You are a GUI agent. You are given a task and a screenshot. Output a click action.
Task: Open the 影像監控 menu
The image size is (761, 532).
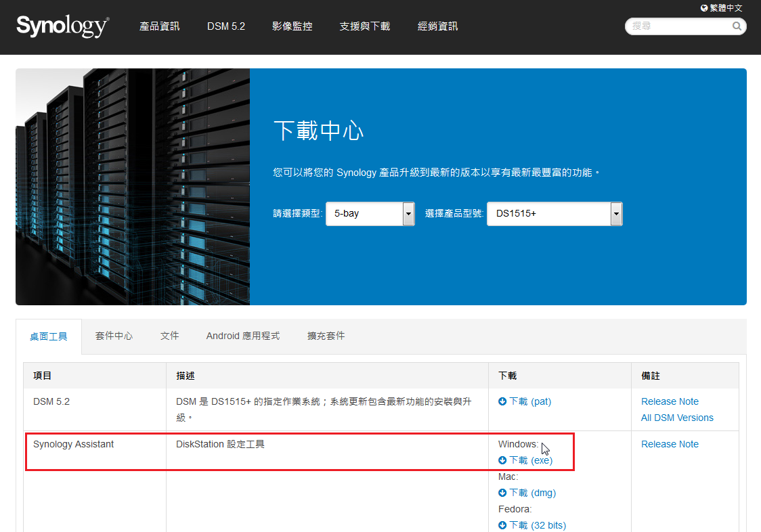(292, 26)
